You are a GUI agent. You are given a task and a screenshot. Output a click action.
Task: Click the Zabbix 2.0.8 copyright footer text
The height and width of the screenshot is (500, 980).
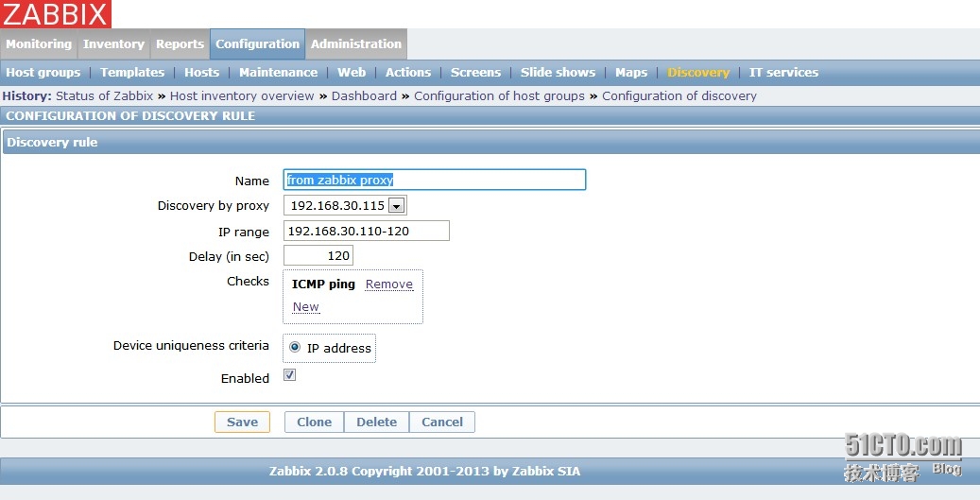pyautogui.click(x=424, y=472)
